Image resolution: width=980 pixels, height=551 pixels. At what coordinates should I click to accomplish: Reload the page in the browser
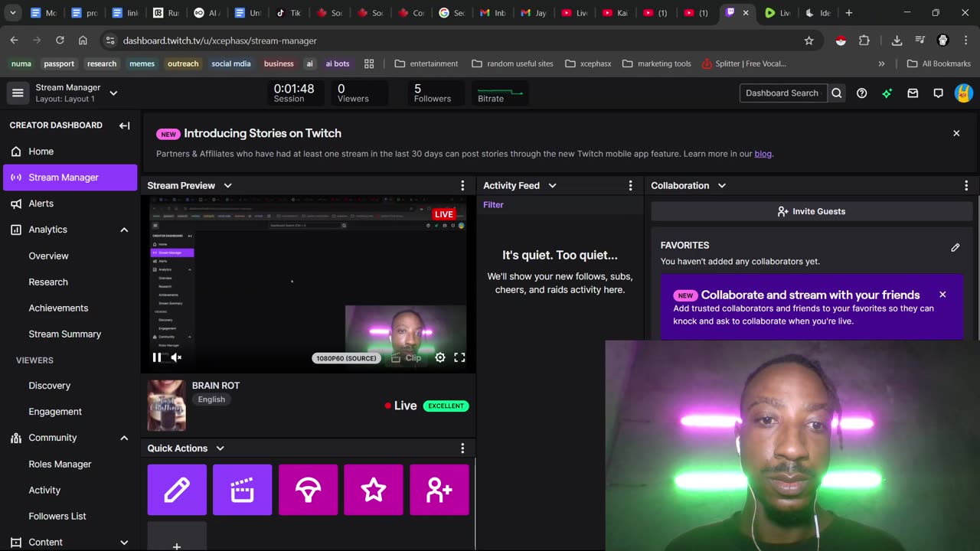pos(60,41)
